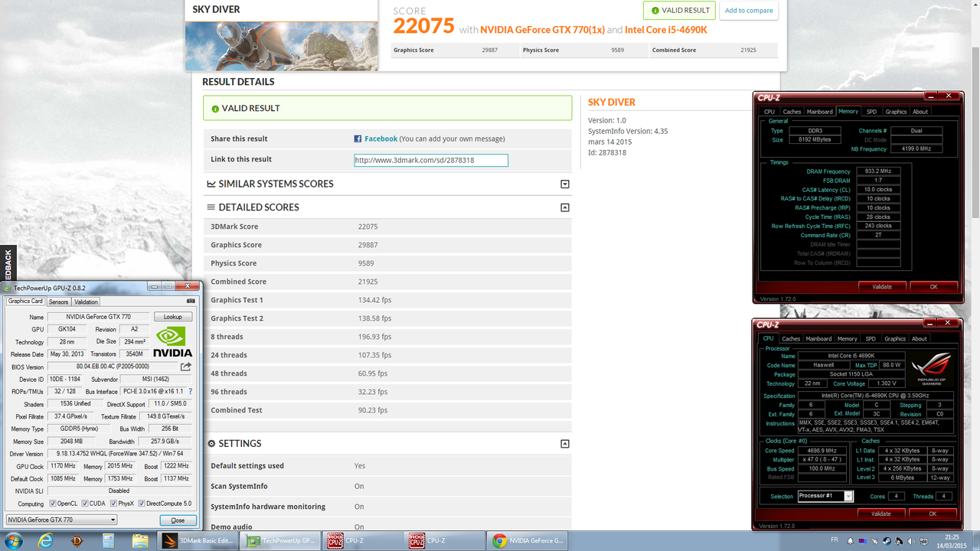Open the Graphics tab in lower CPU-Z window
980x551 pixels.
[894, 338]
